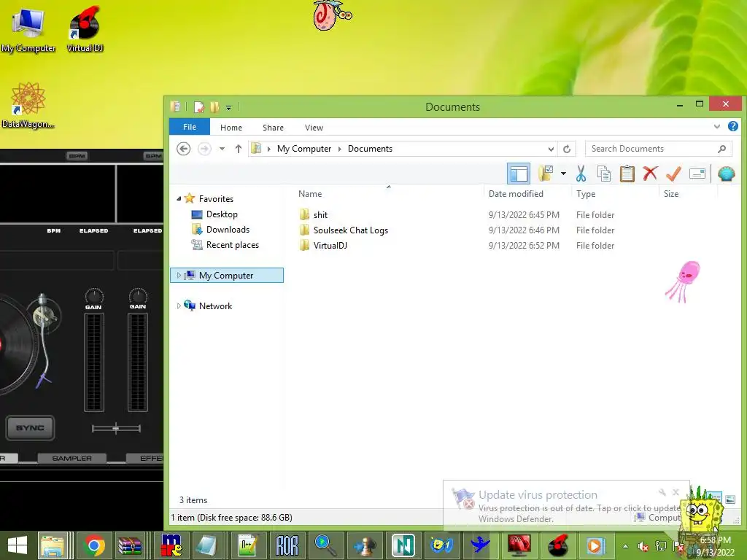
Task: Open Explorer Help question mark icon
Action: (732, 126)
